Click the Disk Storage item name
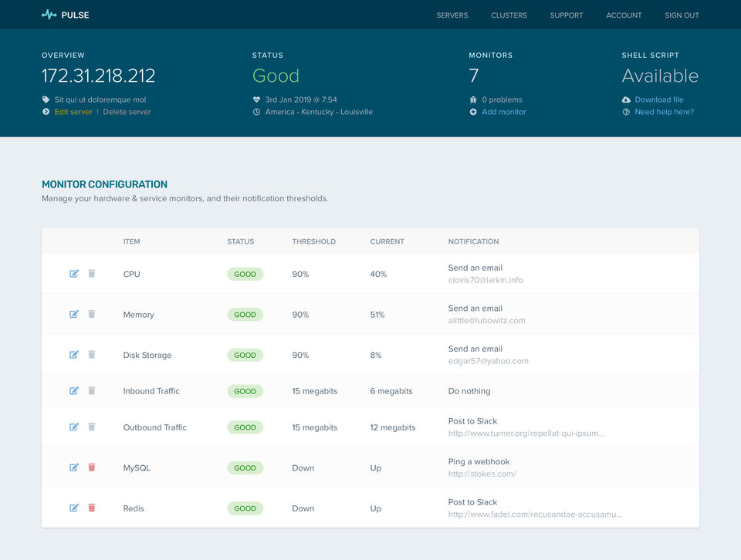 (x=147, y=355)
